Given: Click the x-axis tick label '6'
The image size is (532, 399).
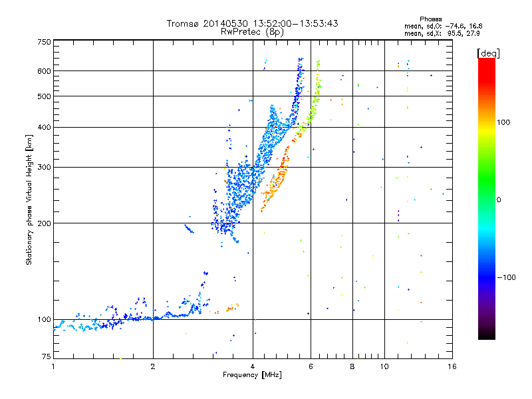Looking at the screenshot, I should pyautogui.click(x=311, y=366).
